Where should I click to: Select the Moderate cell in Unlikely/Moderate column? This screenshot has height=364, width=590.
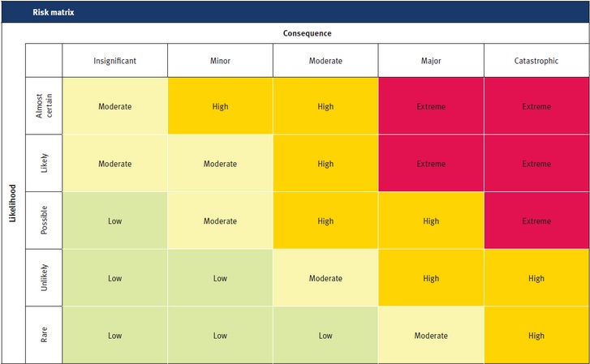tap(325, 278)
